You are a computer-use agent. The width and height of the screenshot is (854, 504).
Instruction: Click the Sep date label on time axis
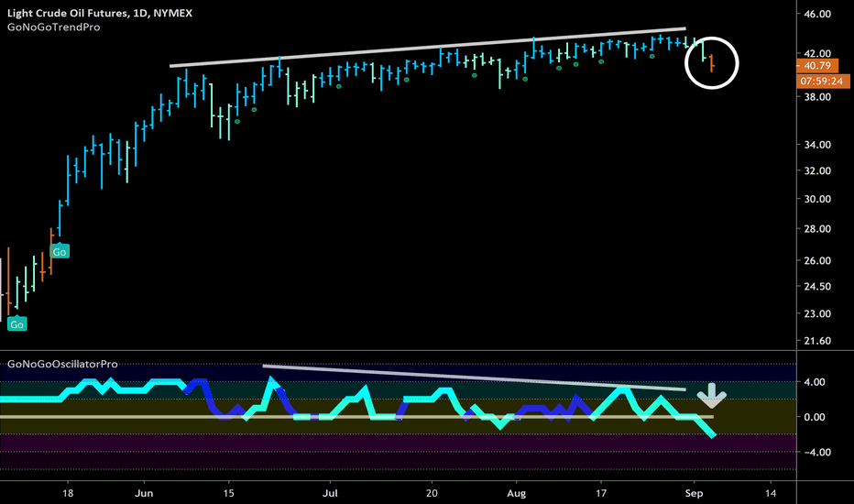694,493
